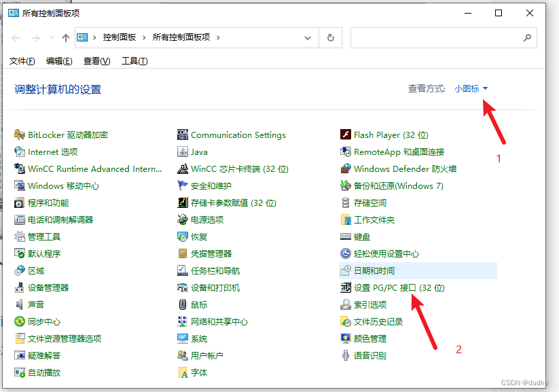Open the 恢复 icon
Screen dimensions: 559x392
tap(183, 237)
